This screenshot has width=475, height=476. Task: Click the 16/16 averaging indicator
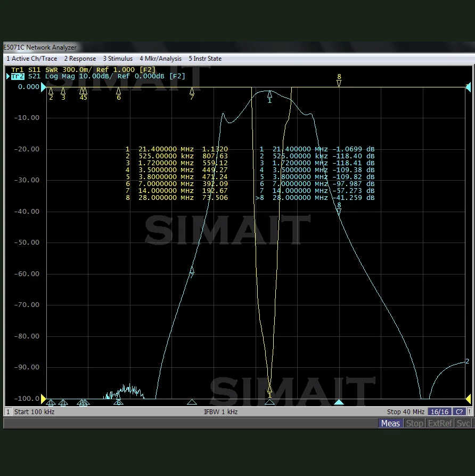point(439,412)
